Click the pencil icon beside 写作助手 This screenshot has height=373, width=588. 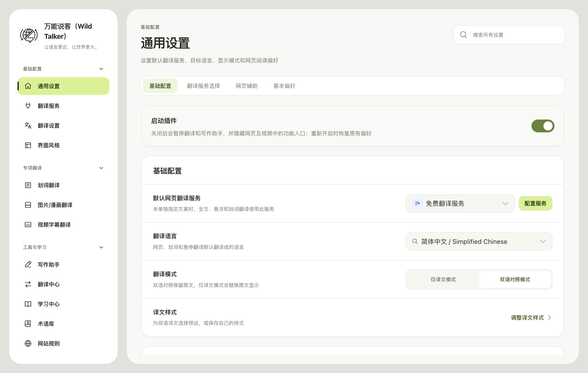click(x=28, y=264)
